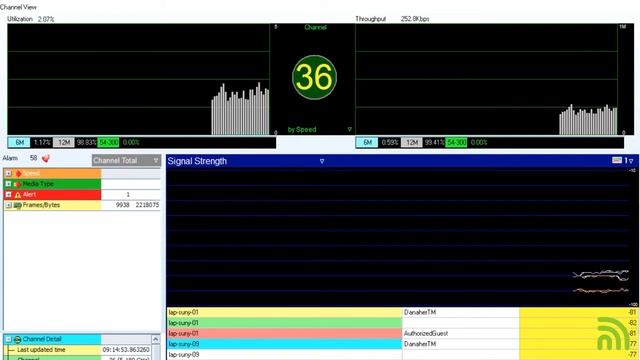Expand the Speed tree node
This screenshot has height=360, width=640.
tap(8, 173)
